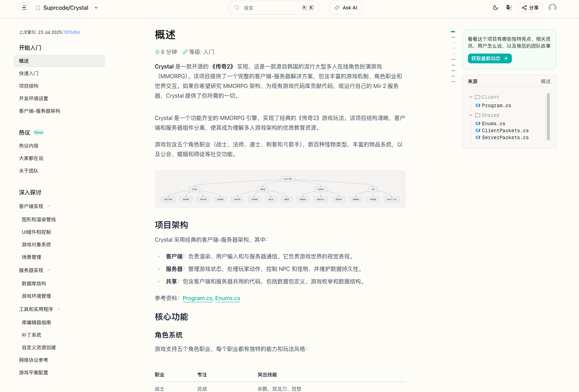This screenshot has width=579, height=392.
Task: Open the Program.cs file in sources
Action: (x=496, y=105)
